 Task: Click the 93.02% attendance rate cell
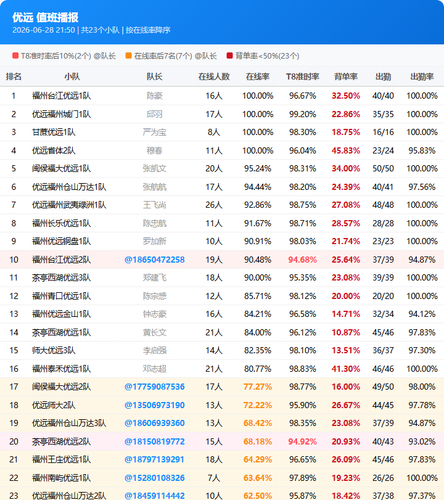coord(422,442)
